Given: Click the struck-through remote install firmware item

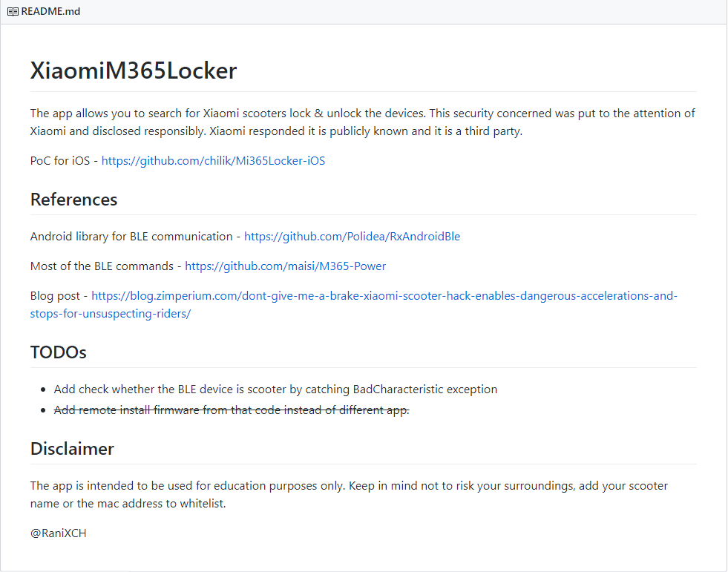Looking at the screenshot, I should click(x=232, y=410).
